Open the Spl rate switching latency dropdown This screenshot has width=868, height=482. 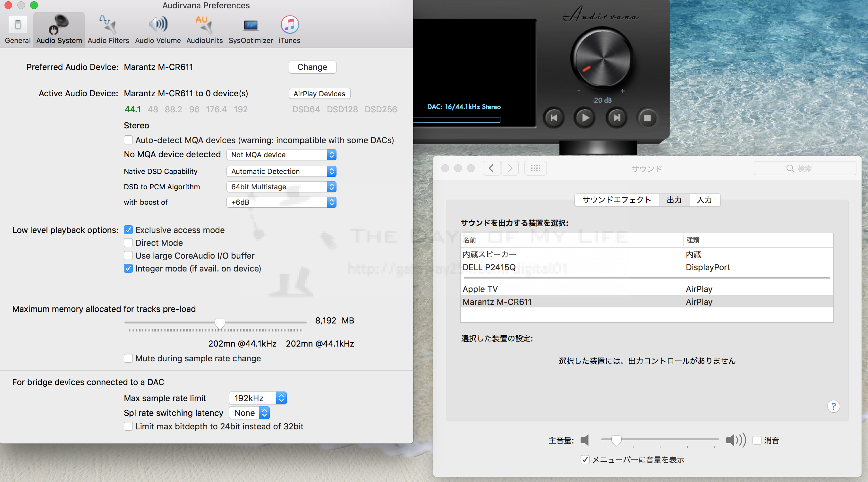pyautogui.click(x=249, y=413)
